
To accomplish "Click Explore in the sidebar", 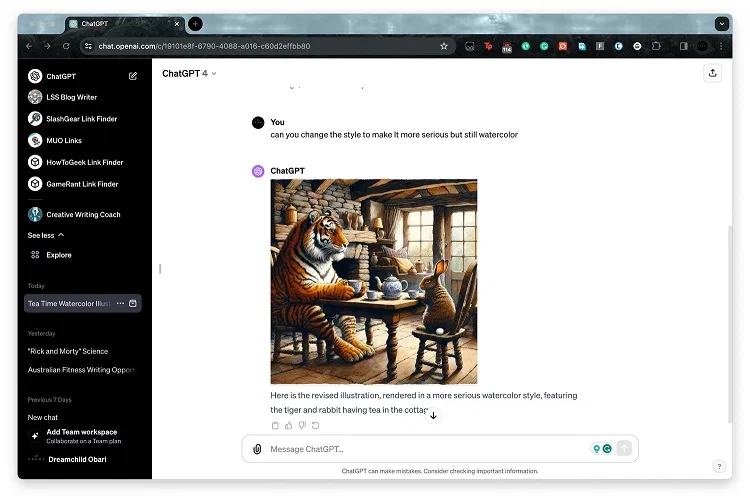I will [x=59, y=255].
